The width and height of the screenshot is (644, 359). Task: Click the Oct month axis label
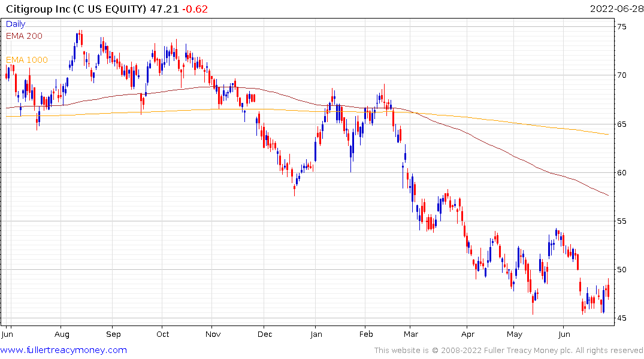[x=162, y=334]
